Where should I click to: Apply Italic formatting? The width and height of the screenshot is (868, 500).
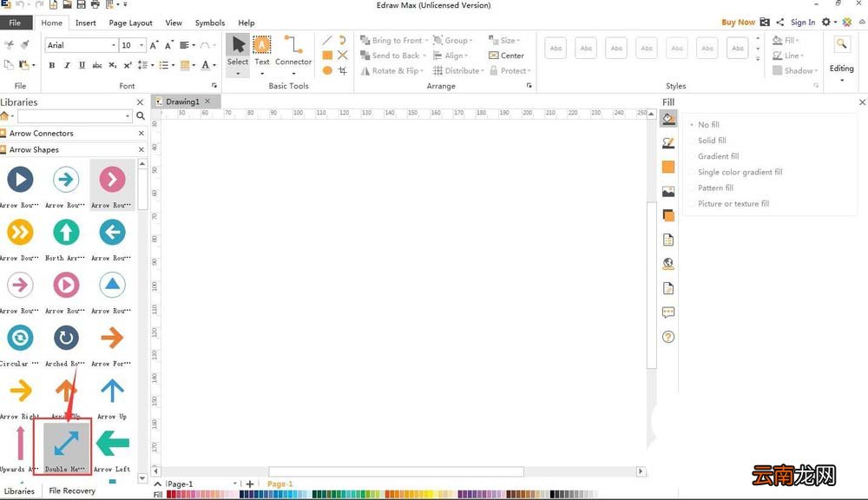(x=67, y=65)
